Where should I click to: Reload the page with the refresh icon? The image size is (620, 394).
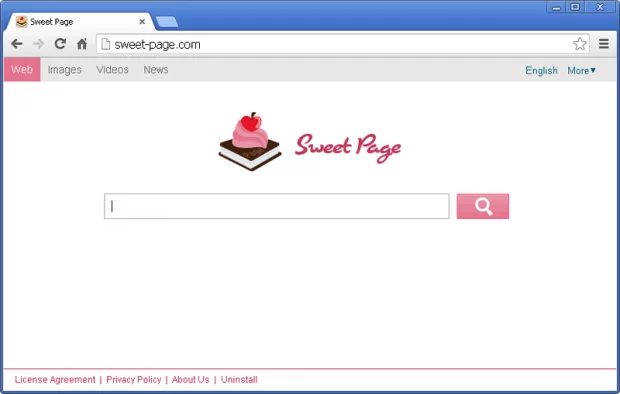[x=60, y=44]
